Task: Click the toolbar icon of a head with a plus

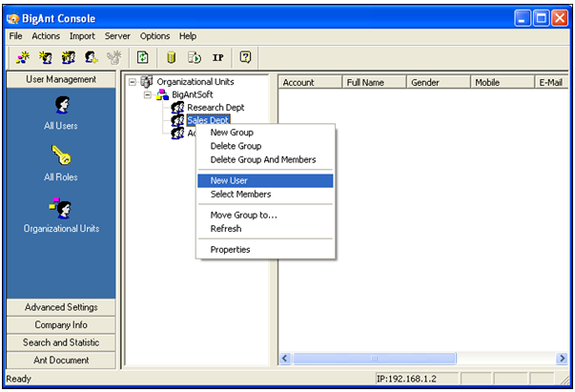Action: [x=91, y=57]
